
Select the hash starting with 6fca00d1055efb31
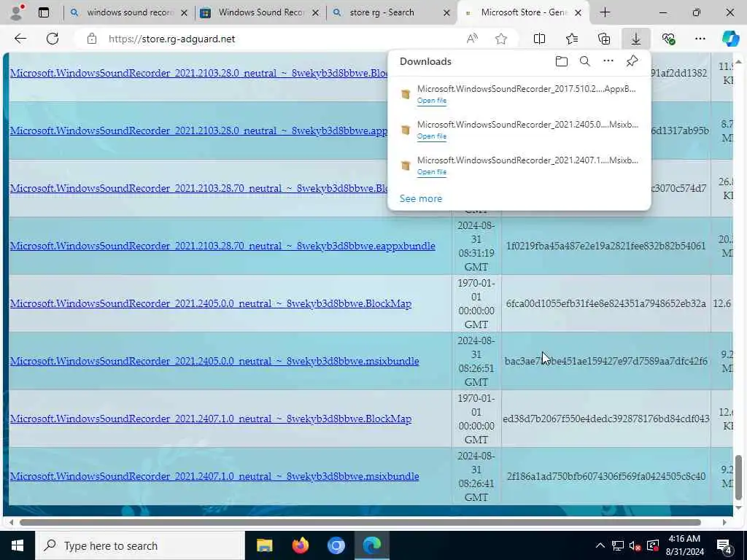pyautogui.click(x=605, y=303)
